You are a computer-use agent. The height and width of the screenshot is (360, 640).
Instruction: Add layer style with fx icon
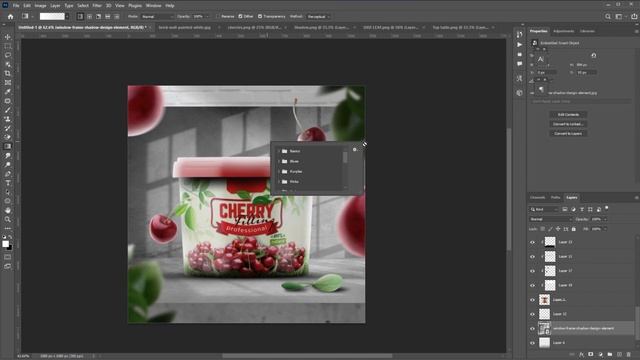pos(581,354)
